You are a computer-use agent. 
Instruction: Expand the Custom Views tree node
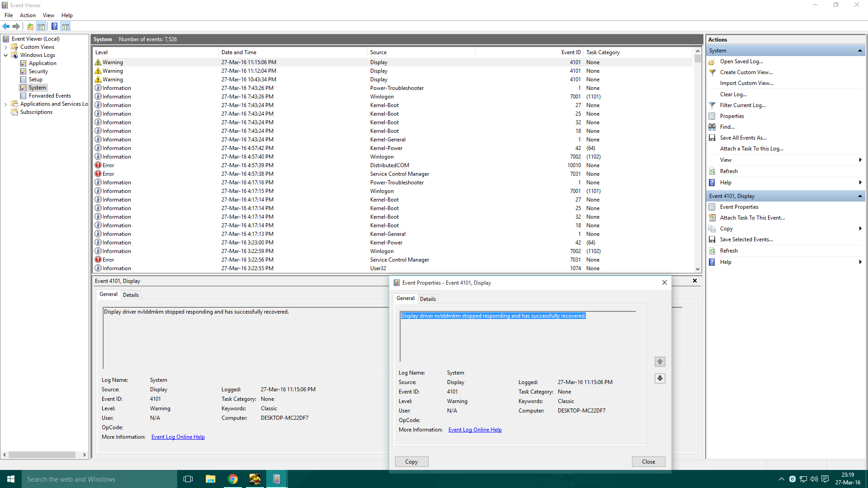pos(5,47)
